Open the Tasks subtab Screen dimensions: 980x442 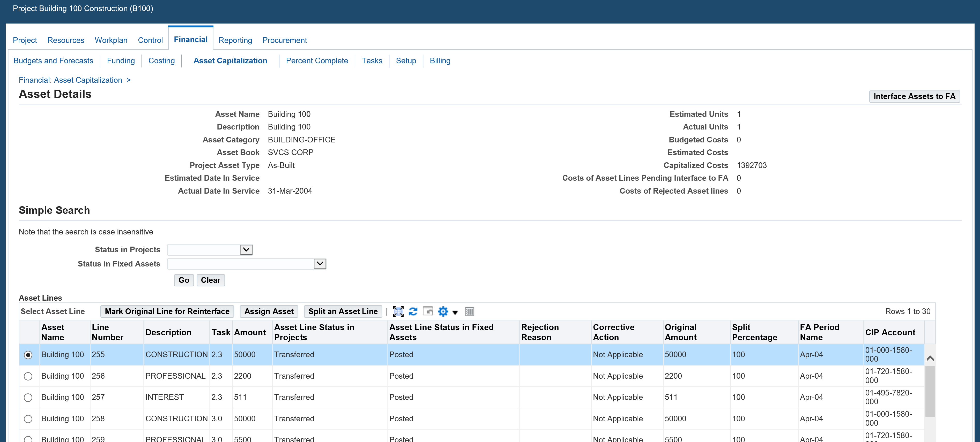pos(372,61)
